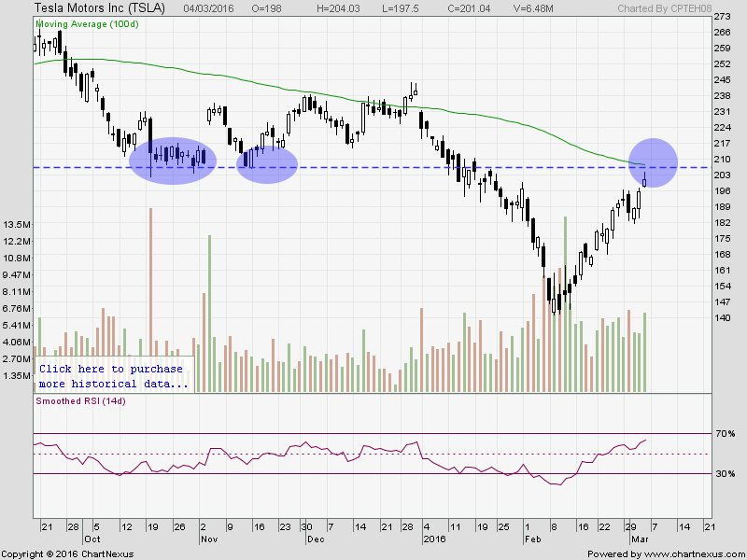The image size is (747, 560).
Task: Click the 'Feb' month label on the time axis
Action: 532,539
